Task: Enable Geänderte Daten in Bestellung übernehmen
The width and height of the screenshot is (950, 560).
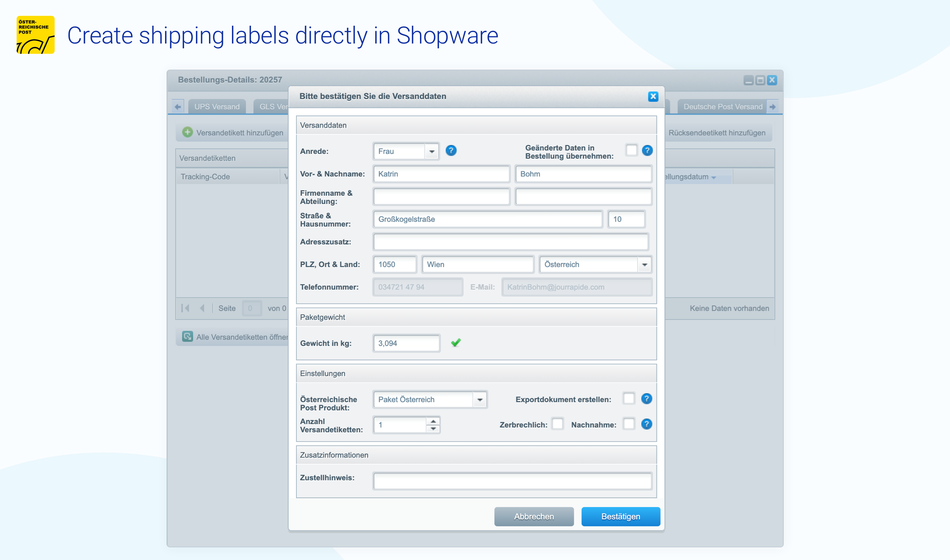Action: (631, 150)
